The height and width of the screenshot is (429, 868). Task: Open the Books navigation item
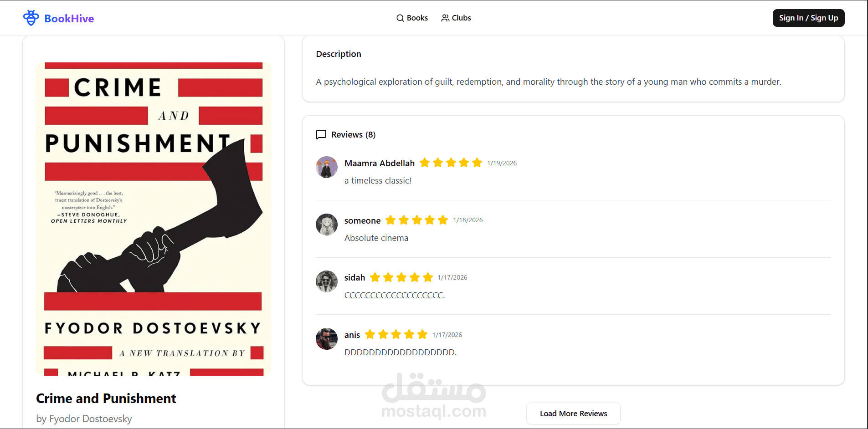pos(412,18)
